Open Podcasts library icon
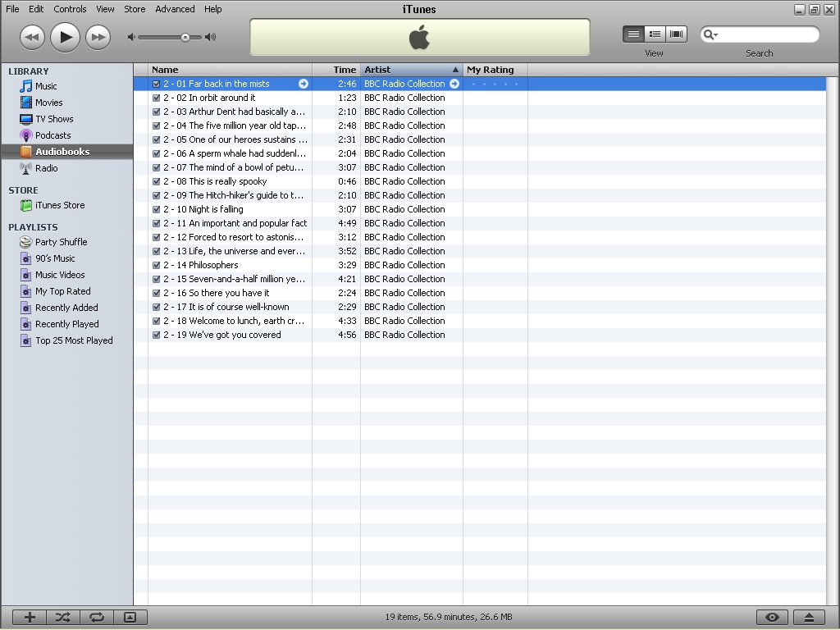The image size is (840, 630). click(25, 135)
